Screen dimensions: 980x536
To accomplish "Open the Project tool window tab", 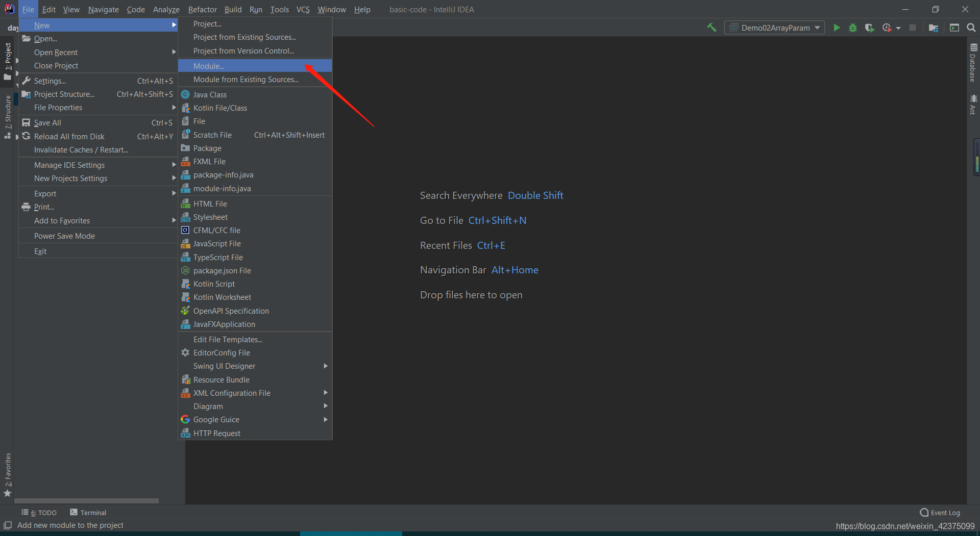I will [x=8, y=61].
